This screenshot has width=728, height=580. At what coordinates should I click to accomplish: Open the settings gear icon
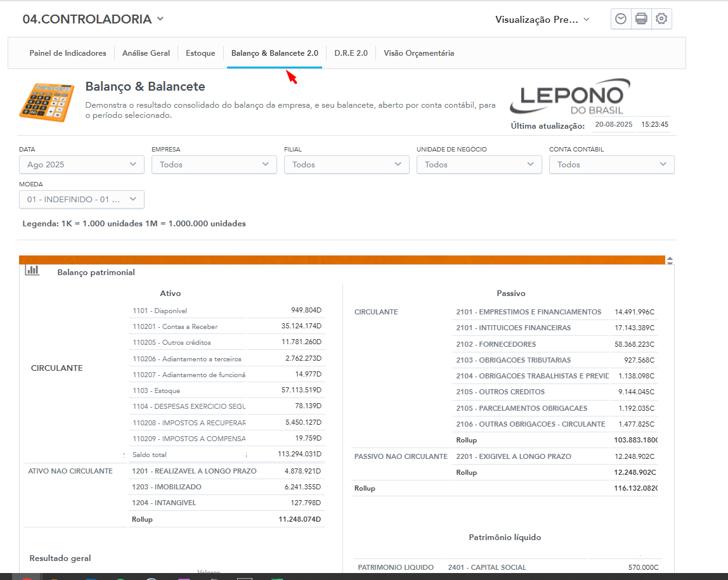click(x=661, y=19)
